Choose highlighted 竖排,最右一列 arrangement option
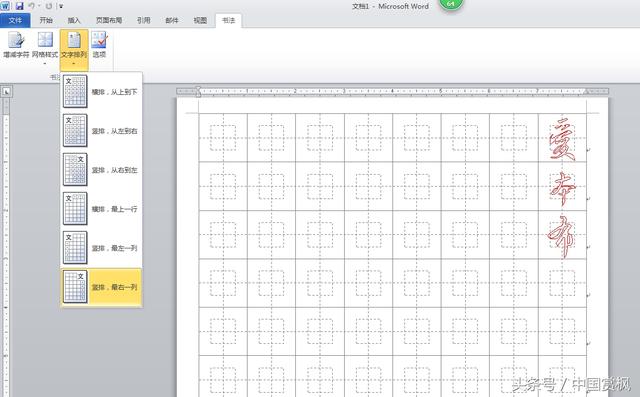The height and width of the screenshot is (397, 640). (x=101, y=287)
